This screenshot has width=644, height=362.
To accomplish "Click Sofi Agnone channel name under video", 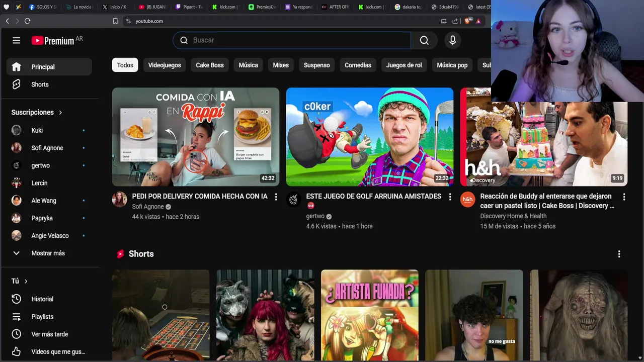I will point(148,207).
